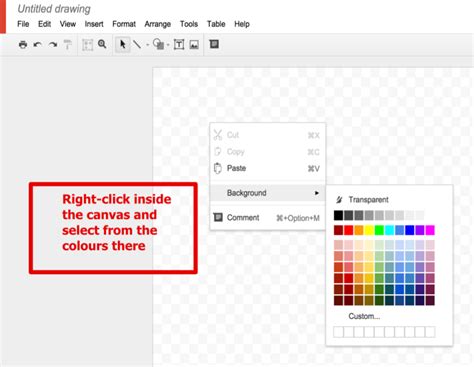Open the File menu
Screen dimensions: 474x367
click(x=23, y=24)
